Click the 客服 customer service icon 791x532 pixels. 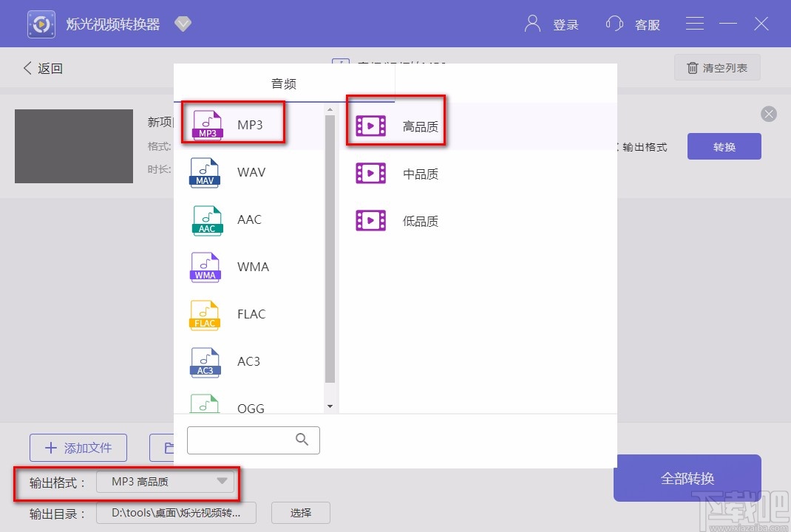[x=614, y=24]
